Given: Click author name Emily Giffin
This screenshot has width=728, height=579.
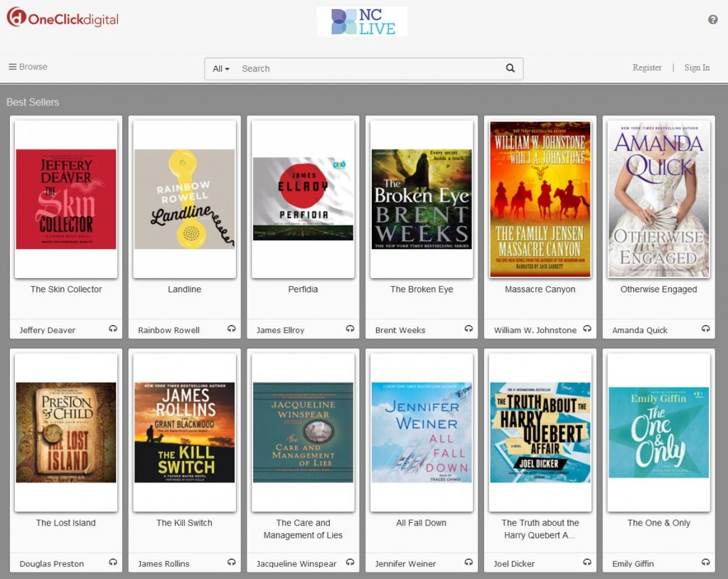Looking at the screenshot, I should 633,564.
